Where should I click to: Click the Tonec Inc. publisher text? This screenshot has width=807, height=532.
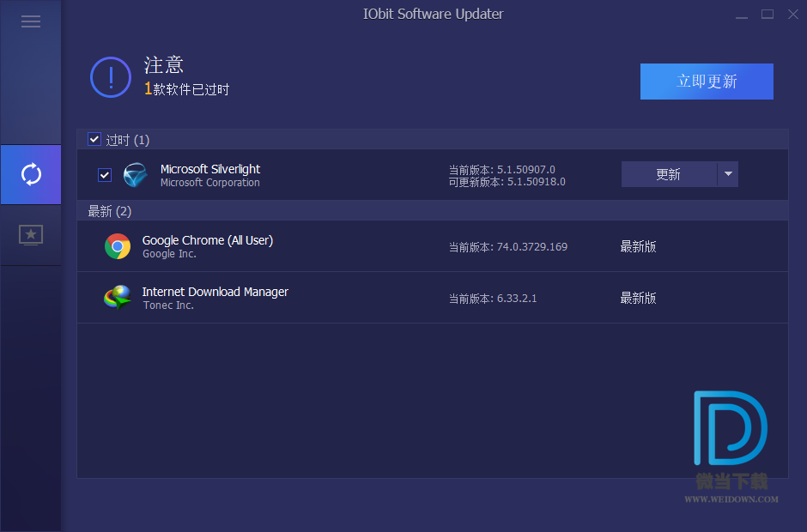pyautogui.click(x=168, y=305)
